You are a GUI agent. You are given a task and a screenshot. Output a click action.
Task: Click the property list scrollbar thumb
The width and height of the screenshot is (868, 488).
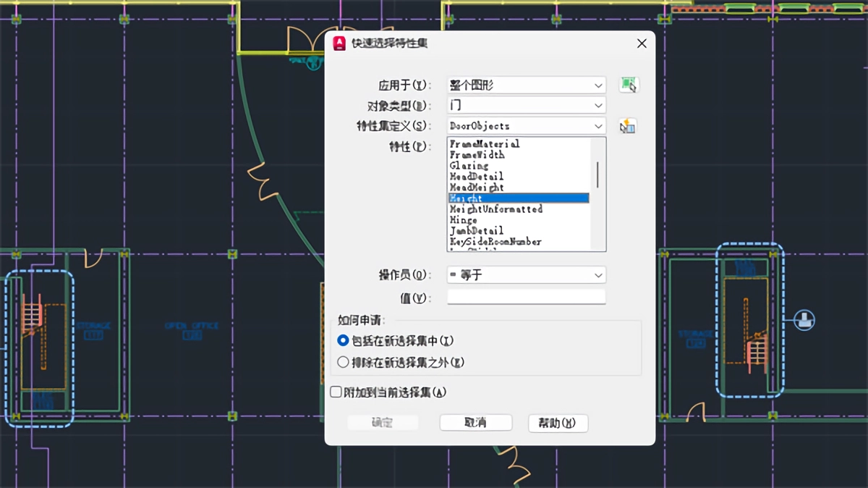coord(597,174)
